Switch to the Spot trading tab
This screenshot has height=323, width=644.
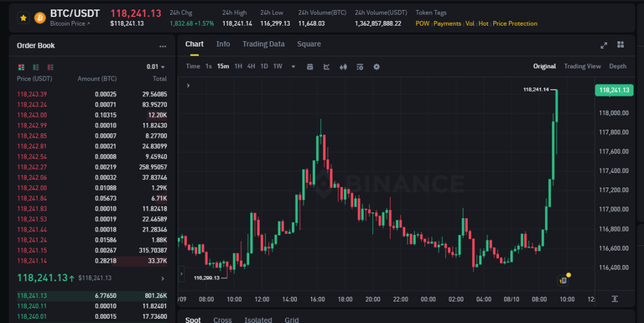(193, 320)
